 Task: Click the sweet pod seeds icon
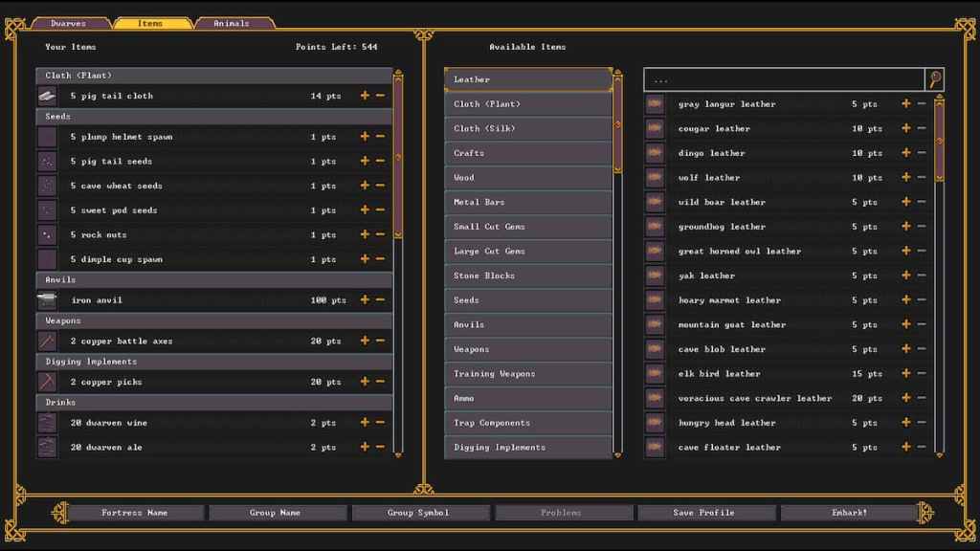tap(46, 210)
